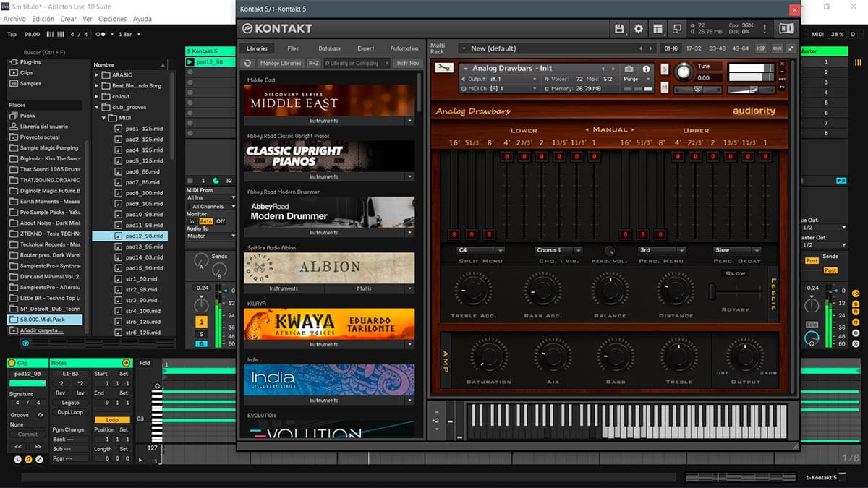The image size is (868, 488).
Task: Open the Perc. Menu 3rd dropdown
Action: point(663,250)
